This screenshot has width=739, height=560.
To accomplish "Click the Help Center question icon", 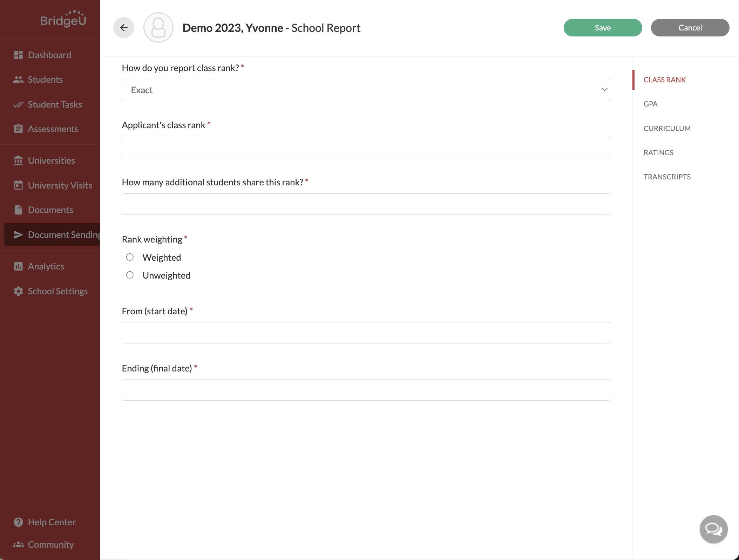I will click(18, 522).
